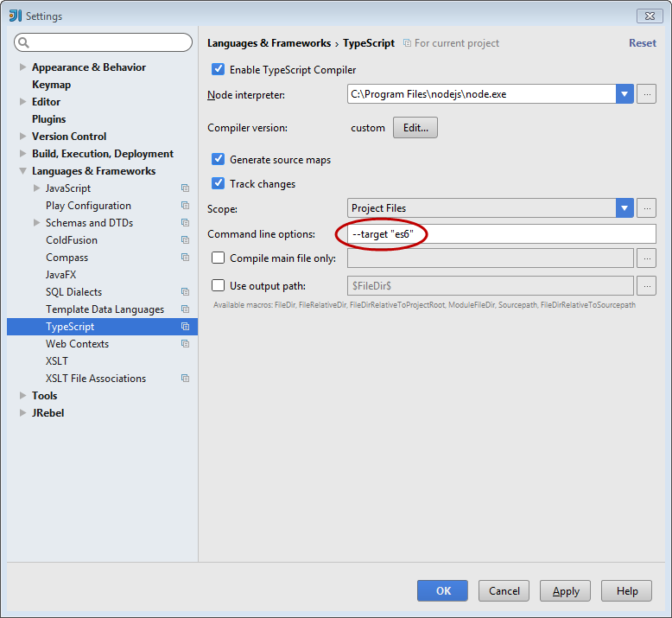
Task: Expand the JavaScript subnode
Action: pos(36,188)
